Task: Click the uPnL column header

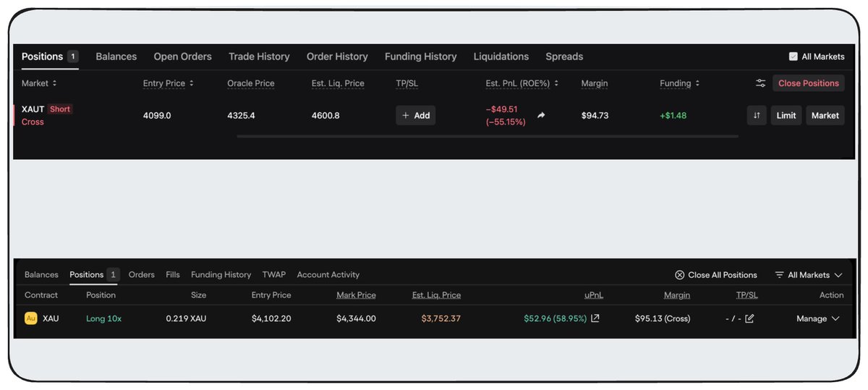Action: 594,295
